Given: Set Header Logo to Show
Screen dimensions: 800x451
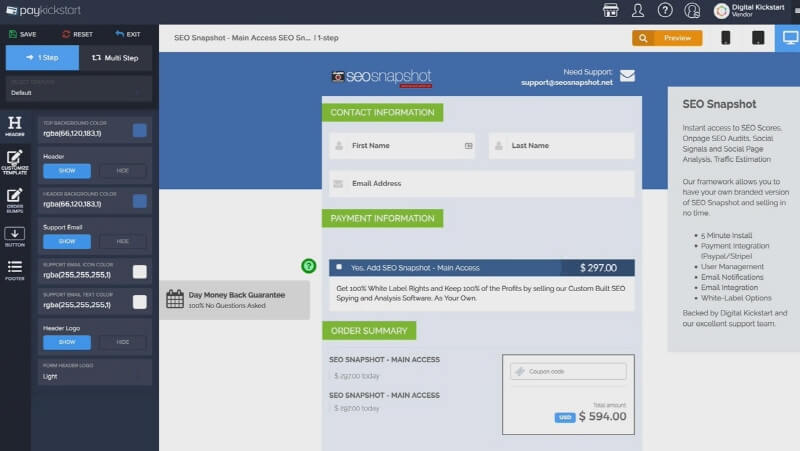Looking at the screenshot, I should point(67,342).
